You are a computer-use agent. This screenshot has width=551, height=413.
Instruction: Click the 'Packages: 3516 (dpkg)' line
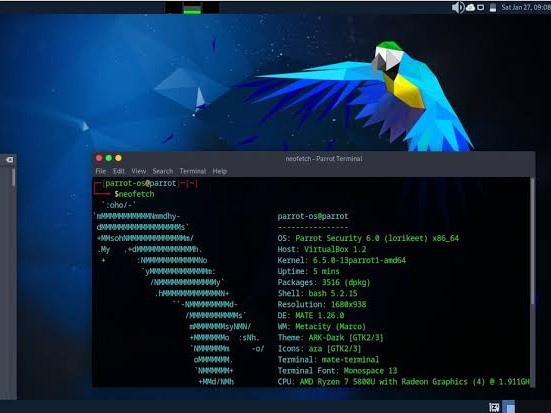pos(324,282)
